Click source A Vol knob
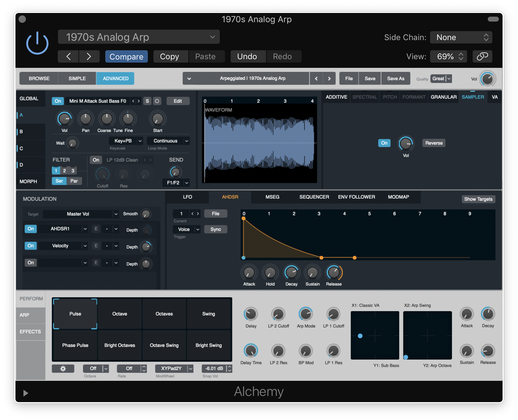This screenshot has height=420, width=518. (65, 119)
